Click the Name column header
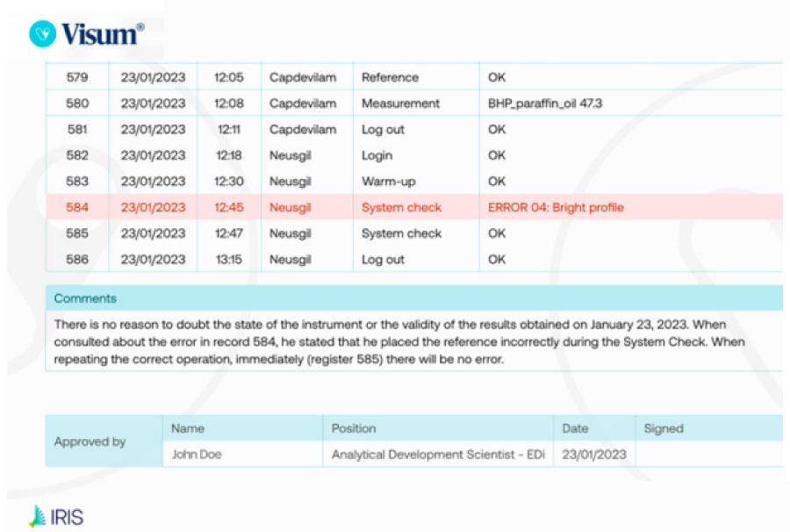 [x=188, y=428]
